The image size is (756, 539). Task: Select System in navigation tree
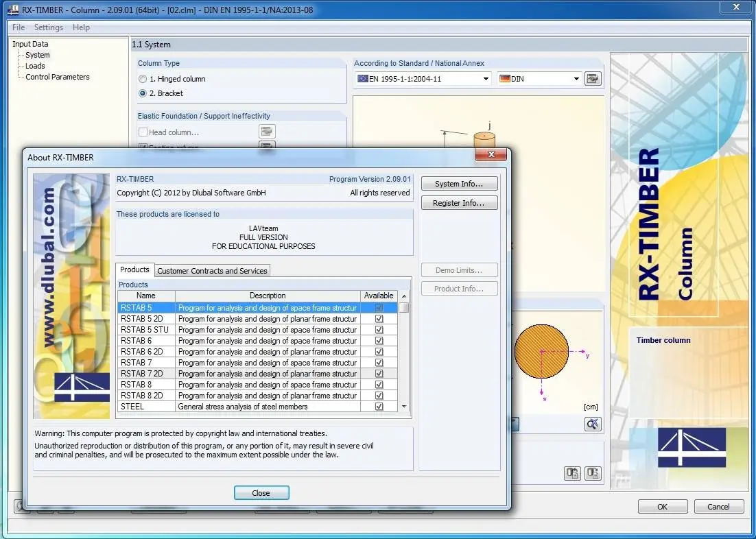pyautogui.click(x=38, y=55)
